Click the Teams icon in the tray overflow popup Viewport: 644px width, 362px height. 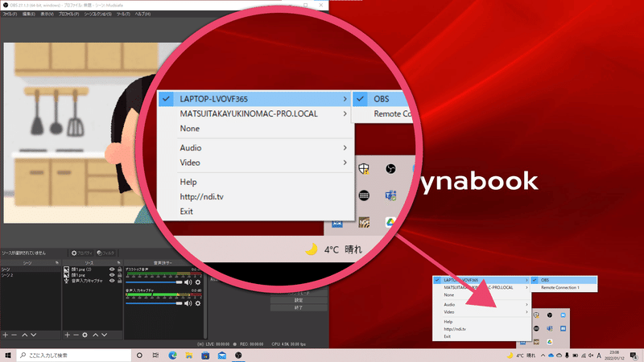550,328
